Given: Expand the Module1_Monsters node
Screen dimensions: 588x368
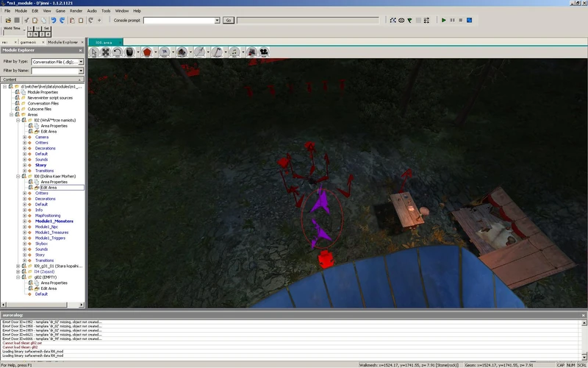Looking at the screenshot, I should click(25, 222).
